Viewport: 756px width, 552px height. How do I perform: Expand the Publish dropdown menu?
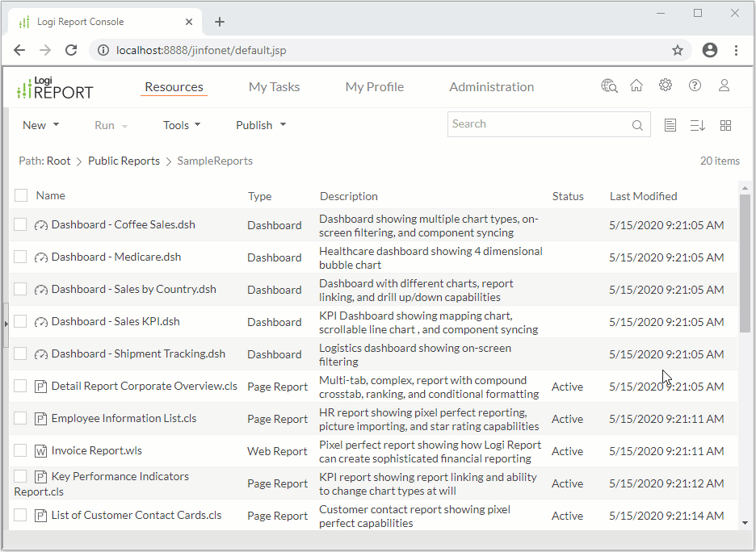point(261,125)
